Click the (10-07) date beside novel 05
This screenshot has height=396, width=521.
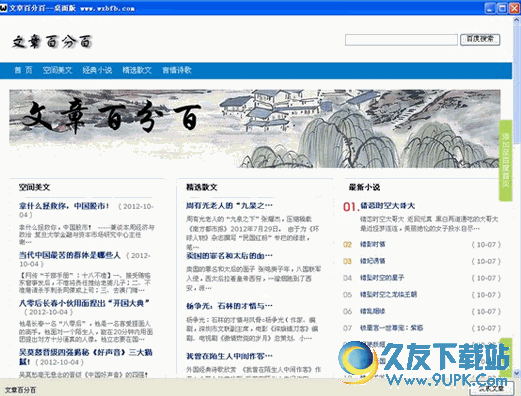pos(486,295)
